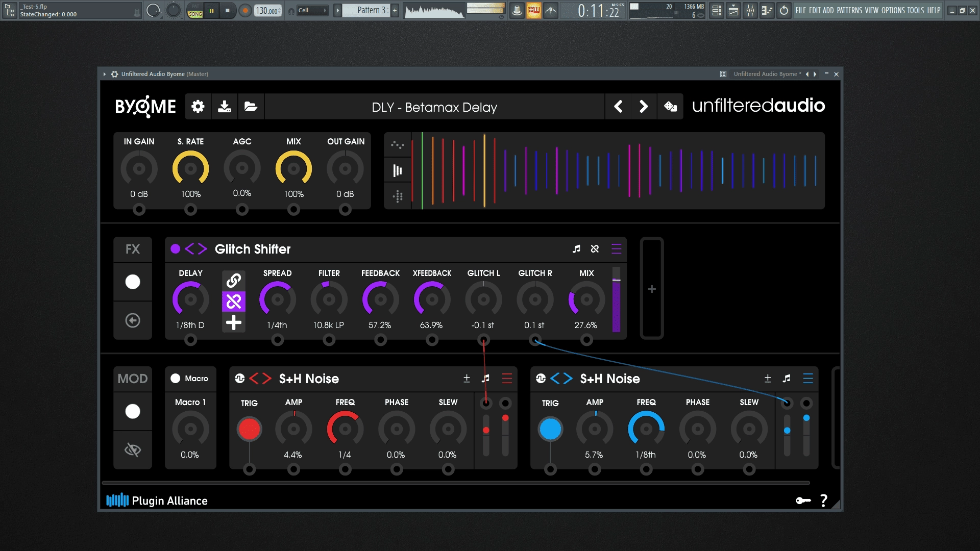Click the blue S+H Noise plus-minus polarity icon

(x=768, y=379)
